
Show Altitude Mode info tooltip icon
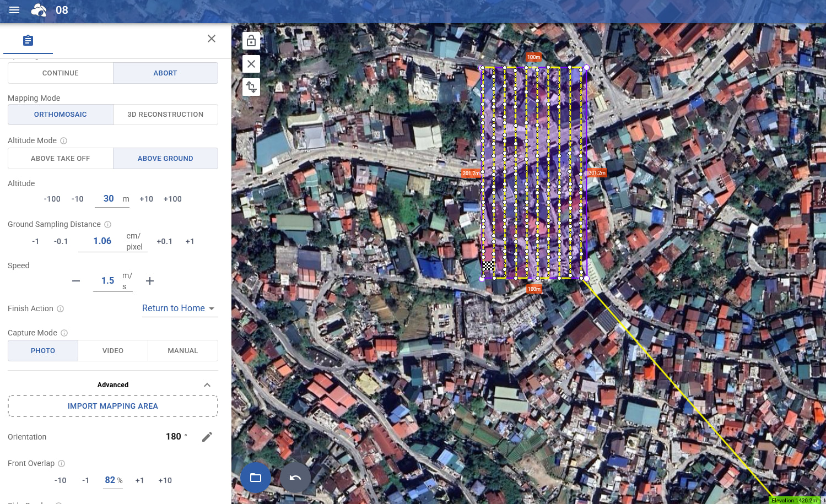pyautogui.click(x=63, y=140)
